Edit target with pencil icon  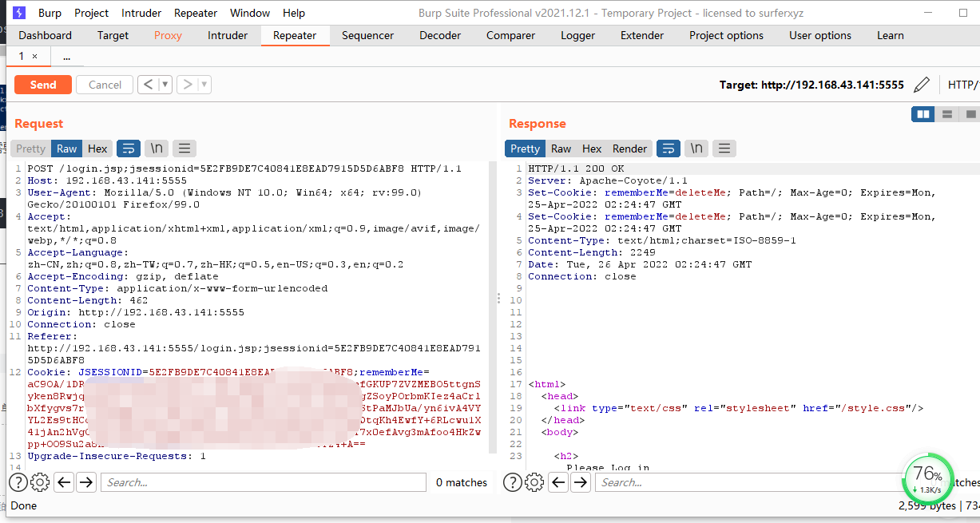[x=922, y=85]
